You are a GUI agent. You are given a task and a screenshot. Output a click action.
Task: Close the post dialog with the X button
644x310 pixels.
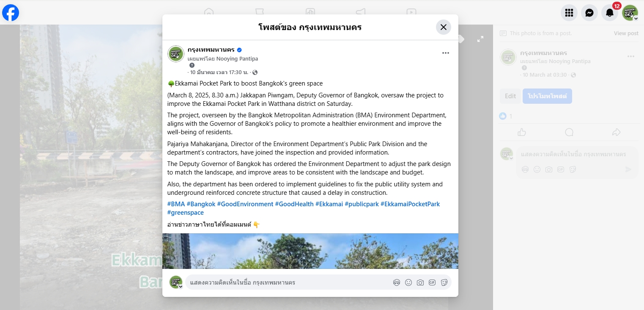[x=444, y=27]
